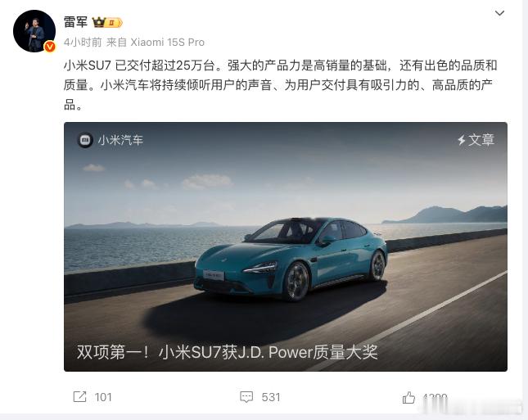This screenshot has height=420, width=528.
Task: Click the lightning 文章 label
Action: (476, 140)
